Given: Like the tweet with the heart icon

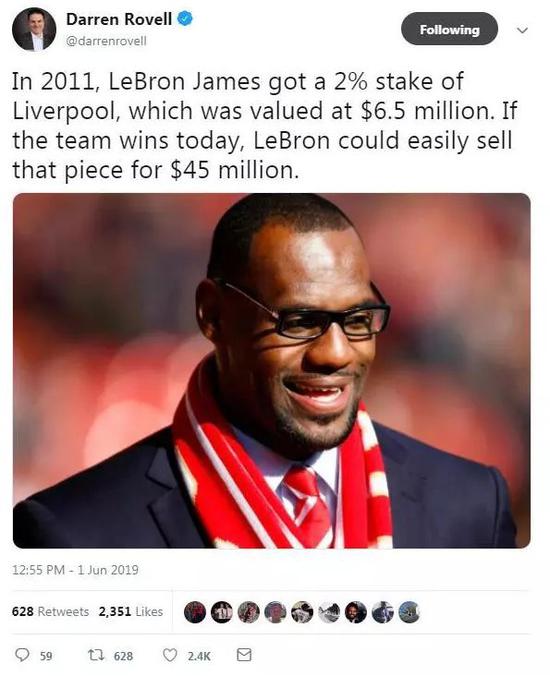Looking at the screenshot, I should pyautogui.click(x=170, y=655).
